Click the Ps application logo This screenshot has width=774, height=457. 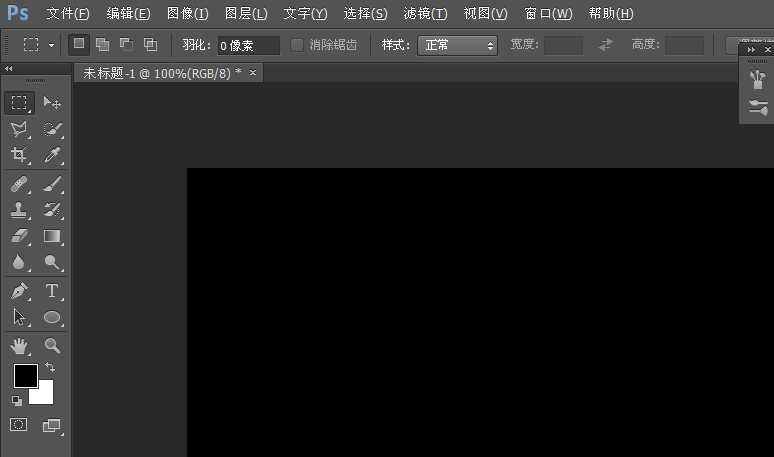(x=18, y=13)
